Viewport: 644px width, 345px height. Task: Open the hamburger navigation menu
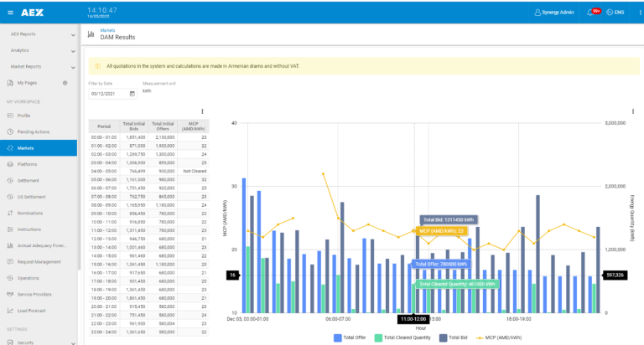tap(10, 13)
